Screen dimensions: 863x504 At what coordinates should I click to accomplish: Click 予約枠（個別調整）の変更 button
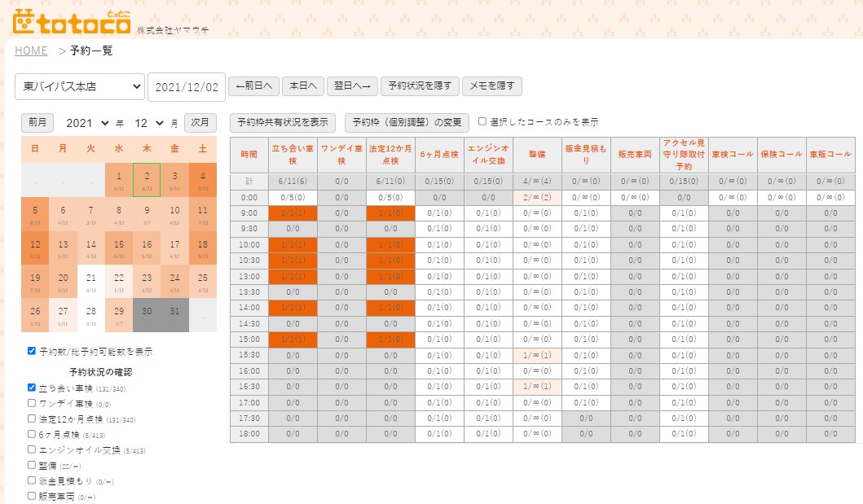[407, 123]
